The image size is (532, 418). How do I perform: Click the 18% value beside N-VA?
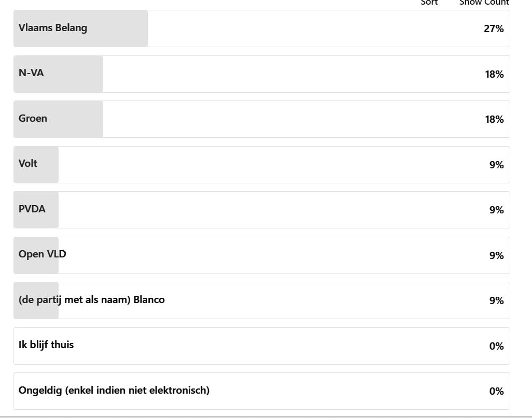point(494,74)
